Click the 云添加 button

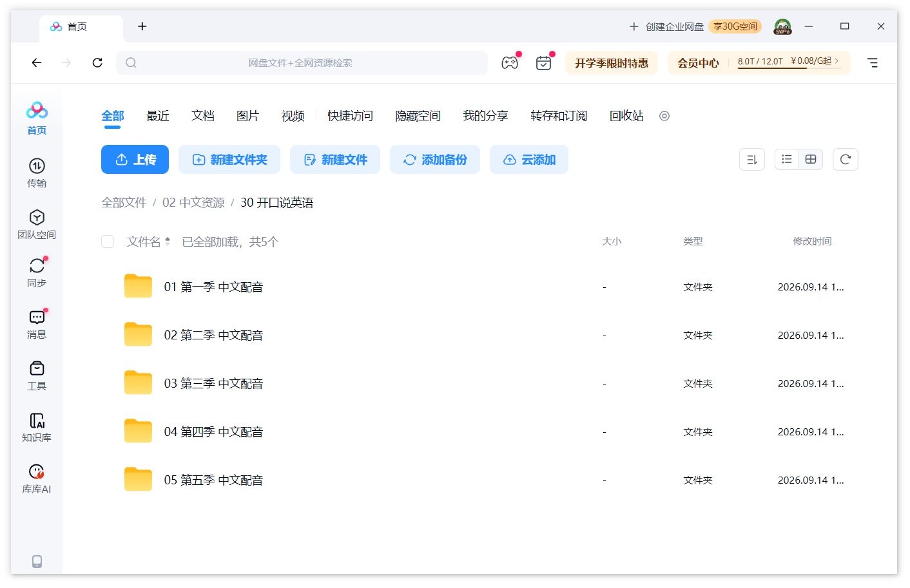(x=529, y=160)
